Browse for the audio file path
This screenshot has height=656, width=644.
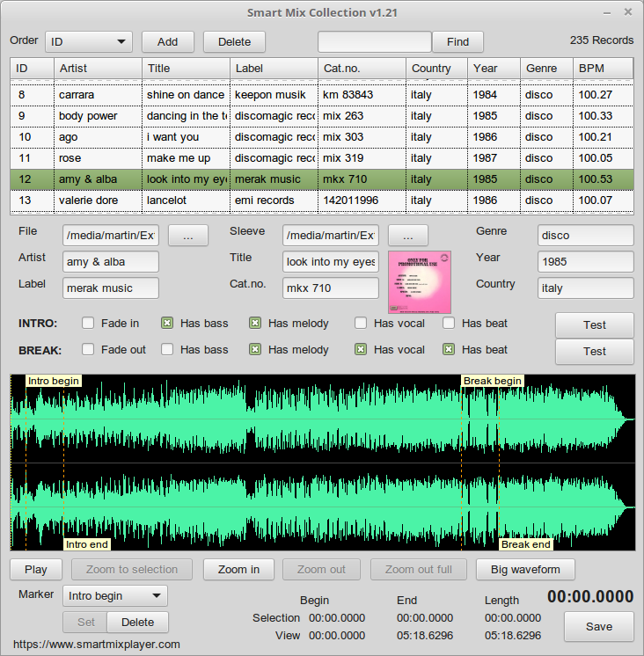[187, 235]
